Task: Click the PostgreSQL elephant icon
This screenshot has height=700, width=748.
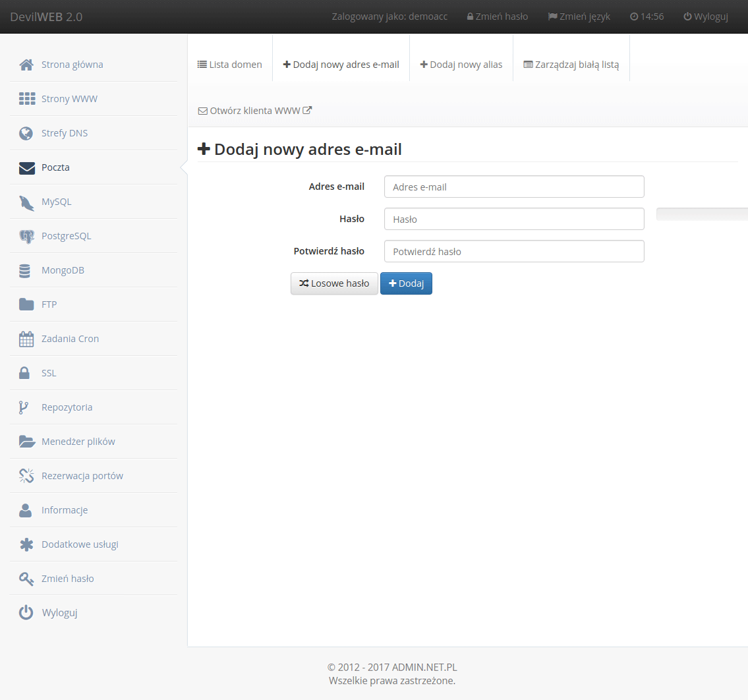Action: point(26,237)
